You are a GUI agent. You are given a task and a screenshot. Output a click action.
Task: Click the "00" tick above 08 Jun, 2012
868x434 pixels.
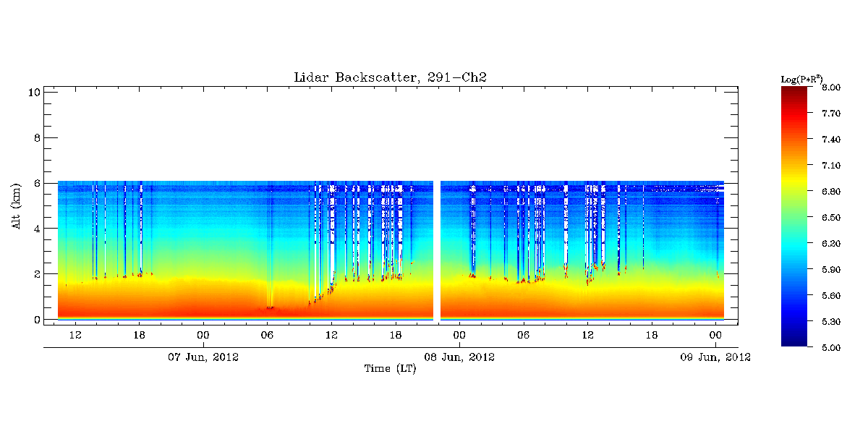pos(459,335)
